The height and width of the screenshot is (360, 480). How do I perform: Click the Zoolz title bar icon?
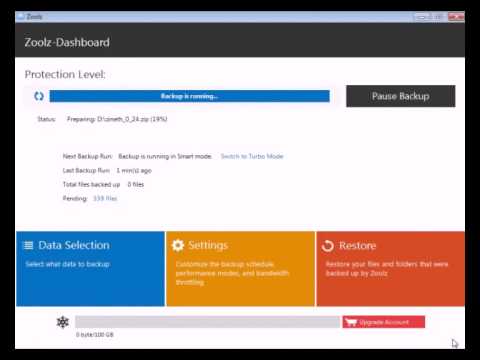(x=21, y=16)
